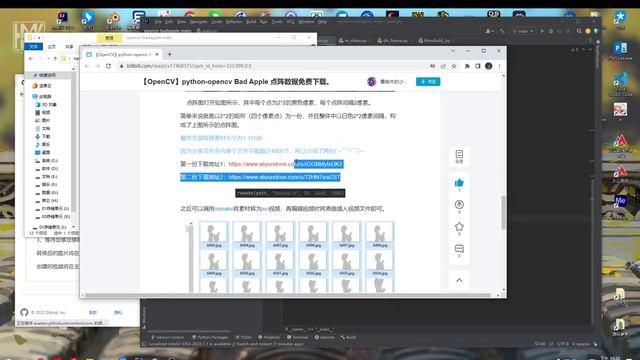This screenshot has width=640, height=360.
Task: Select 此电脑 in File Explorer tree
Action: [42, 96]
